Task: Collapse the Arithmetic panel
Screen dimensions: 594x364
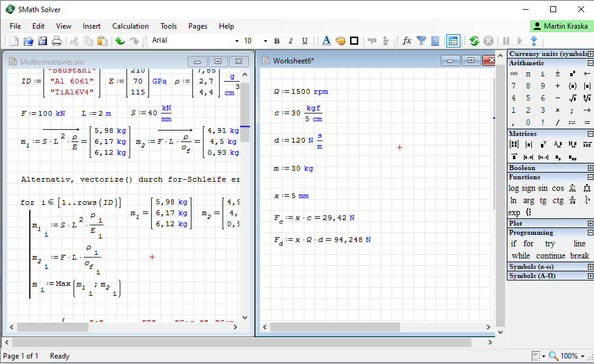Action: point(590,63)
